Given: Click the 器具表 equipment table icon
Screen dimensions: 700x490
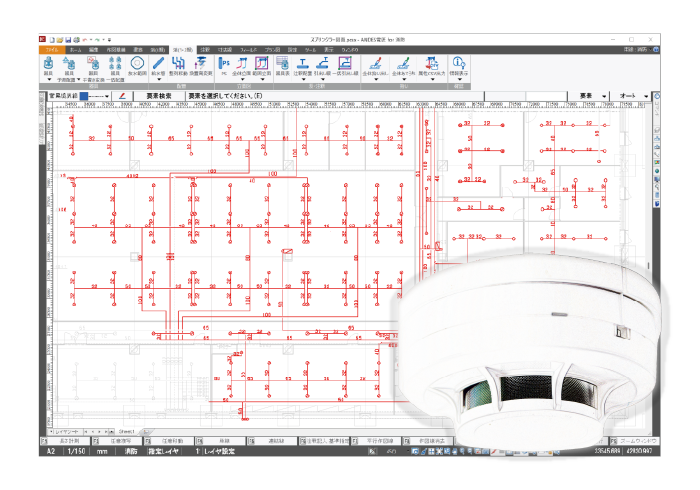Looking at the screenshot, I should click(282, 64).
